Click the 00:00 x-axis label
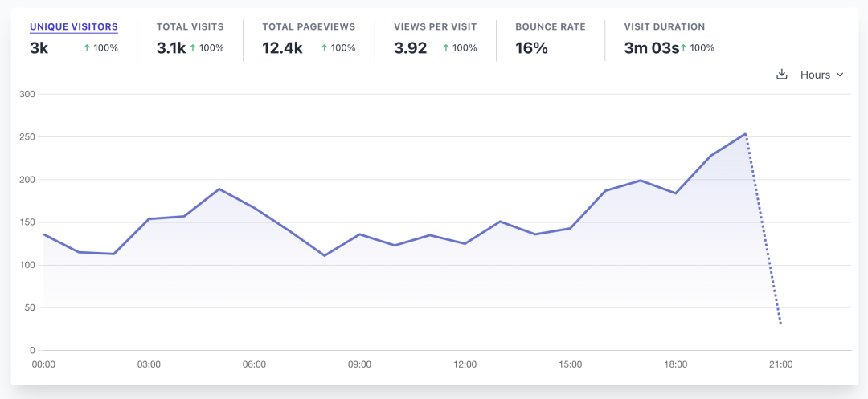The image size is (868, 399). 43,364
